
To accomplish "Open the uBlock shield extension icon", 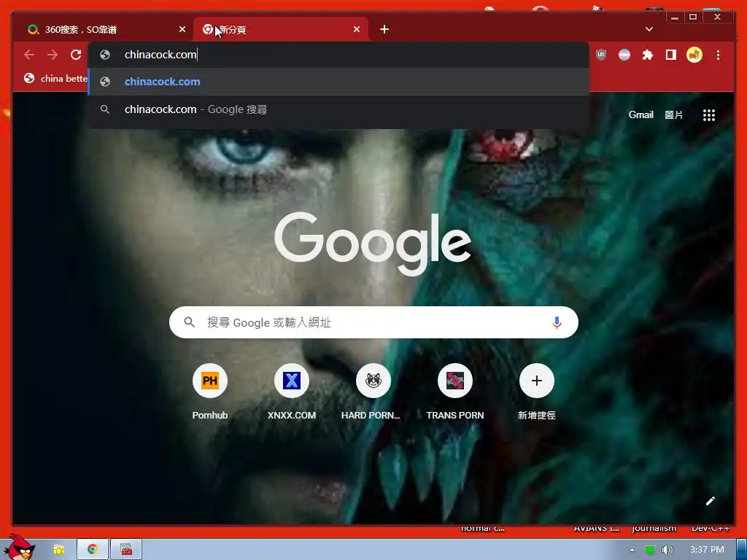I will [x=601, y=55].
